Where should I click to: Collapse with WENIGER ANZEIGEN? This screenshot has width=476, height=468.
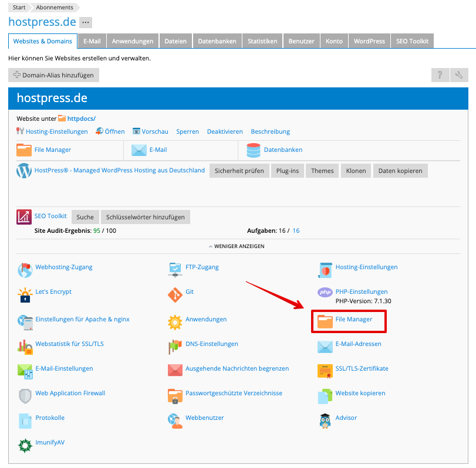point(237,246)
